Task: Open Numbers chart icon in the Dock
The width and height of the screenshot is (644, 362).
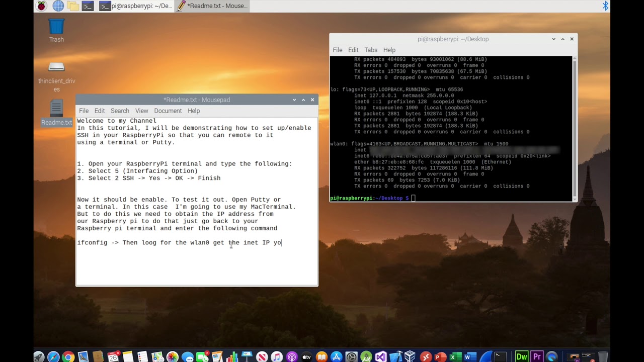Action: [232, 356]
